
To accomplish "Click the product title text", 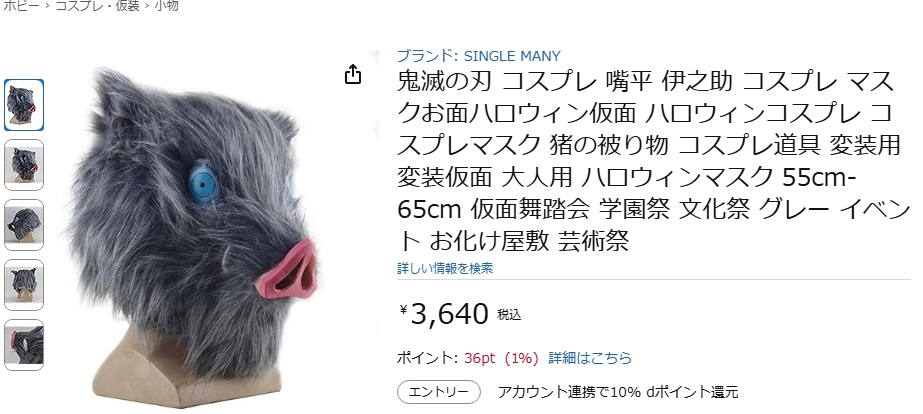I will tap(653, 161).
